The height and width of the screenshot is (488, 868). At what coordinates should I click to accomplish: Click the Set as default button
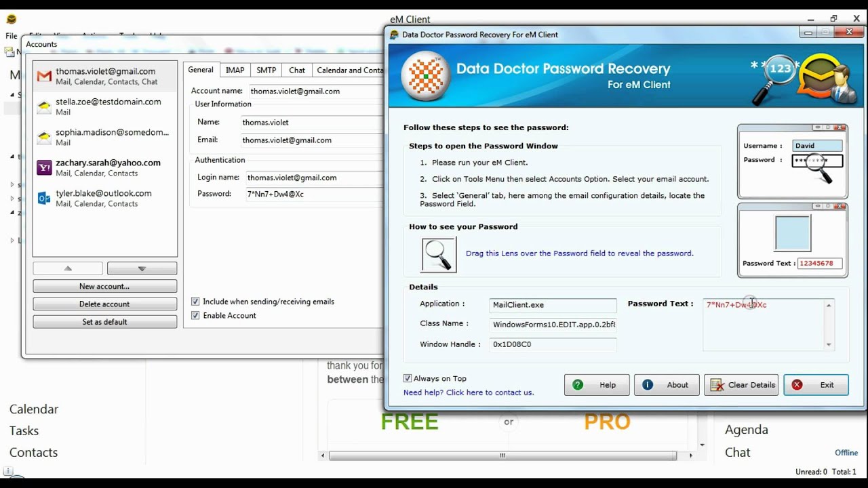pos(104,322)
